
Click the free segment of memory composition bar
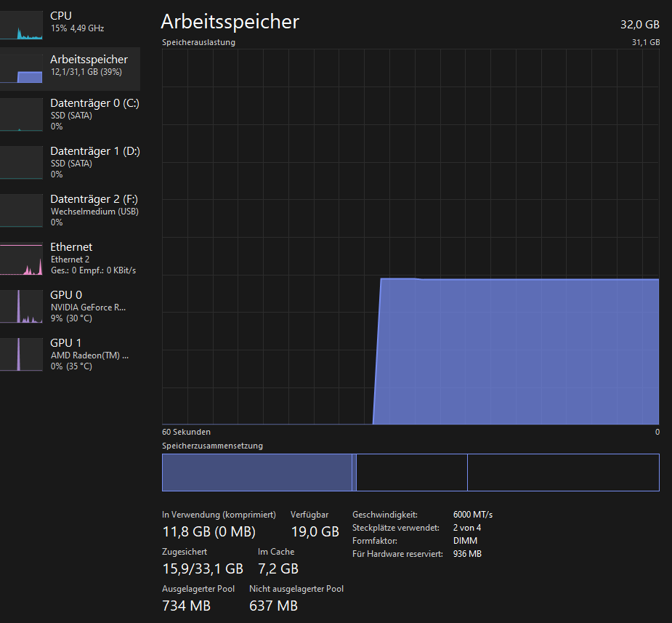click(x=563, y=473)
